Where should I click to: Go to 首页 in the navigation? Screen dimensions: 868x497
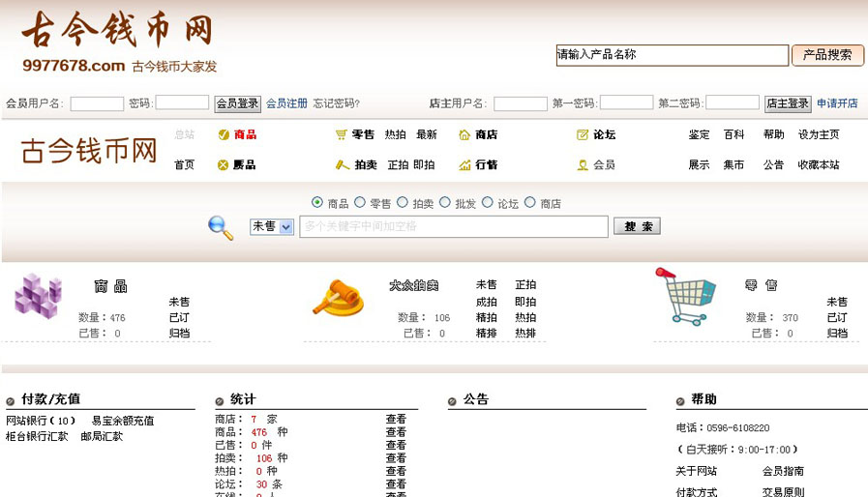pyautogui.click(x=184, y=165)
